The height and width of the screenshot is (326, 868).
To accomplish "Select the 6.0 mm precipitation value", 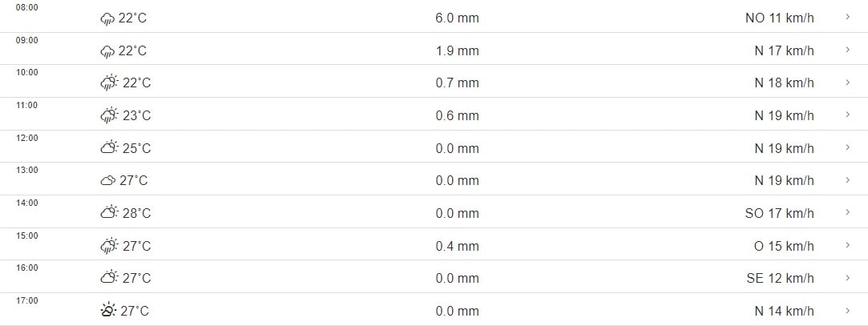I will click(x=457, y=18).
